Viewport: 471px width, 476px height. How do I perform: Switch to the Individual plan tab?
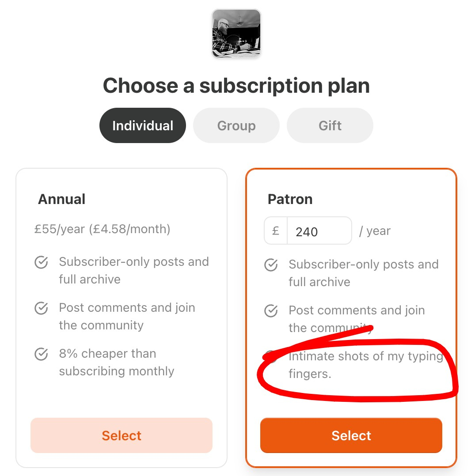143,126
